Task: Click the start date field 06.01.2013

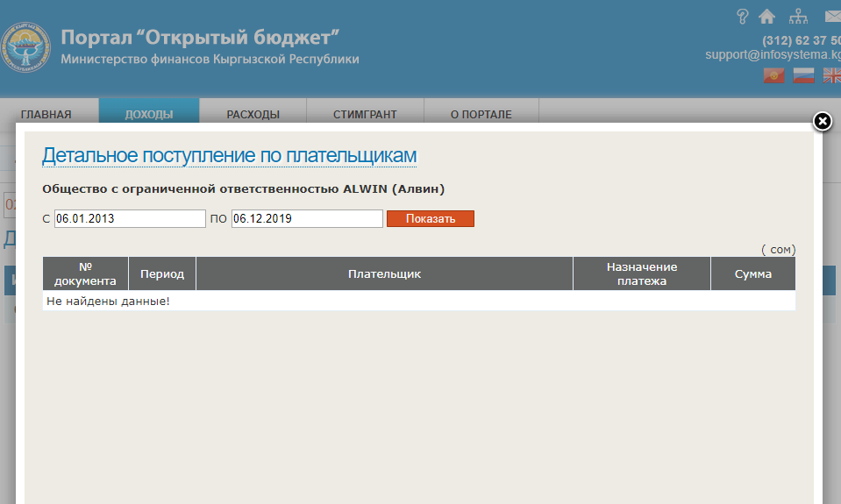Action: pos(130,218)
